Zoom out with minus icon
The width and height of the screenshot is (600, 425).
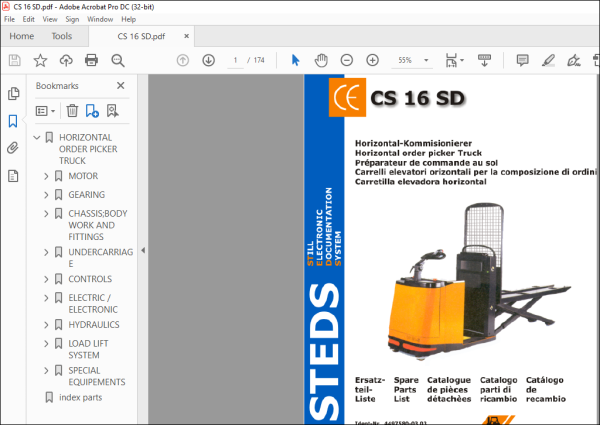pyautogui.click(x=347, y=60)
